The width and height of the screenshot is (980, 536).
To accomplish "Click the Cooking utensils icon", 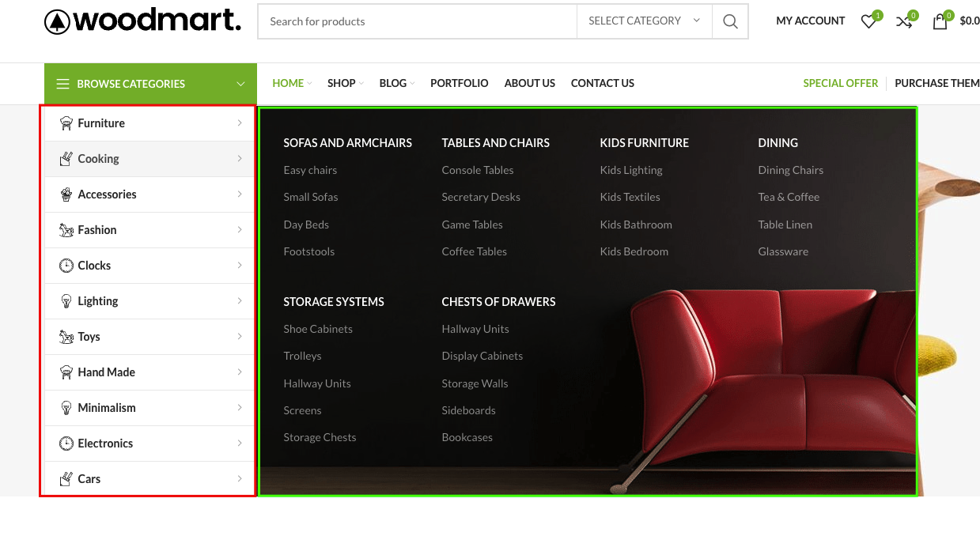I will point(66,159).
